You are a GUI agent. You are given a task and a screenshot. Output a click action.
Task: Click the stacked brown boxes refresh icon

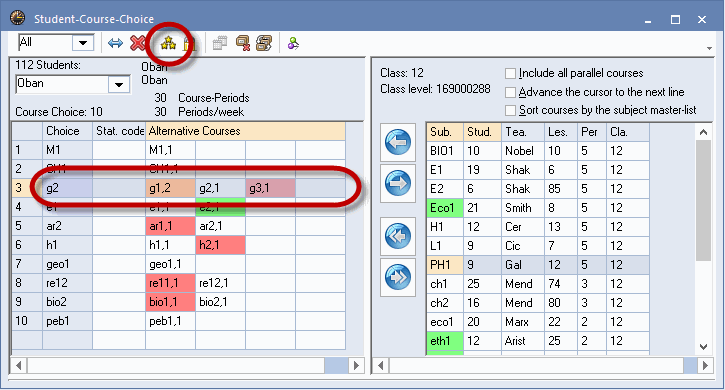(x=264, y=43)
